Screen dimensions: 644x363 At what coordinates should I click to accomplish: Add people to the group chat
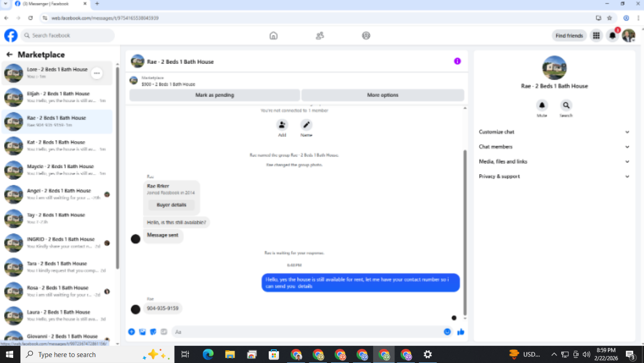[x=282, y=125]
